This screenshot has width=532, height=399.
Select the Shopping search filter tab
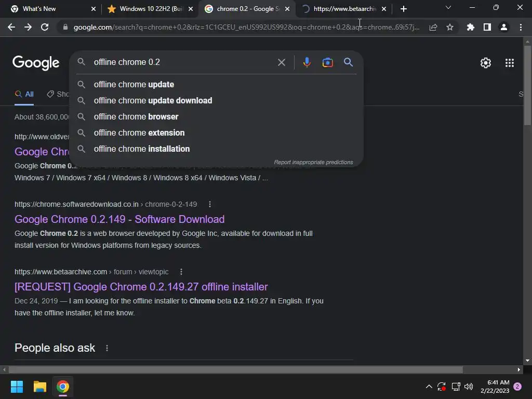[58, 95]
